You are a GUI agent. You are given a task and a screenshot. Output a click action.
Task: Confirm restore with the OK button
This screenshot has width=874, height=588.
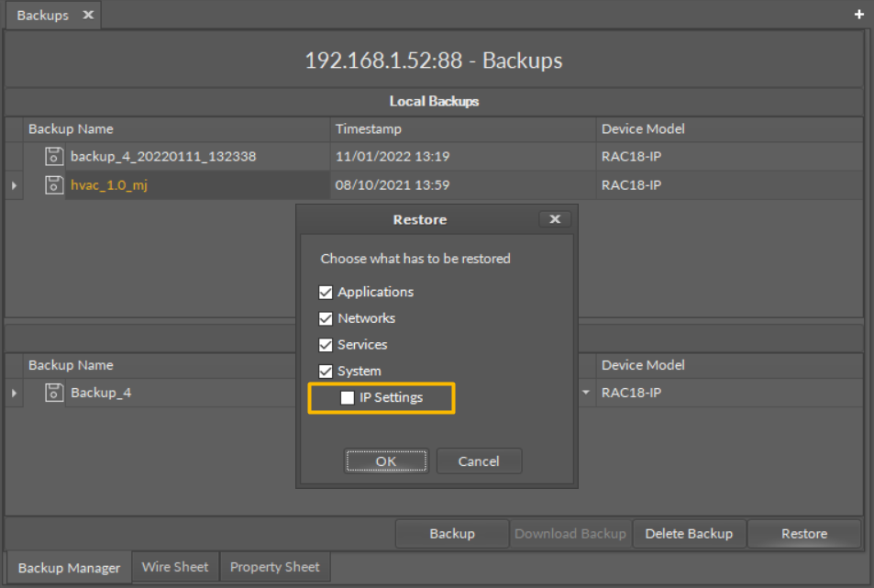pyautogui.click(x=386, y=461)
